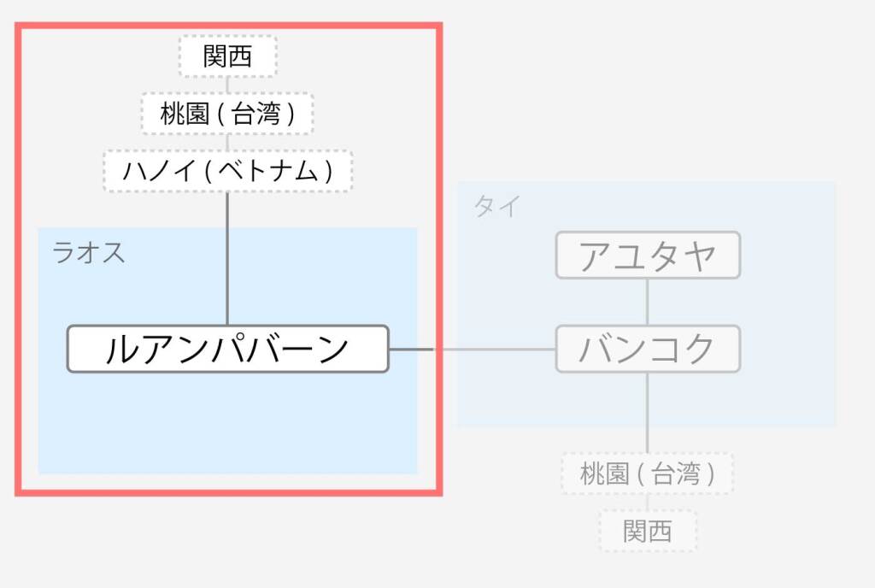This screenshot has height=588, width=875.
Task: Click empty area of ラオス blue box
Action: pos(227,424)
